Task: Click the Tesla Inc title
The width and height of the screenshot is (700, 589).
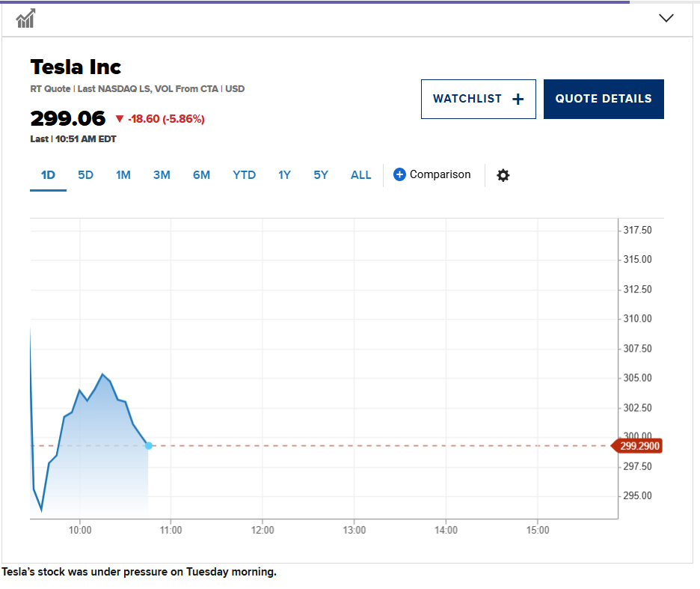Action: [76, 67]
